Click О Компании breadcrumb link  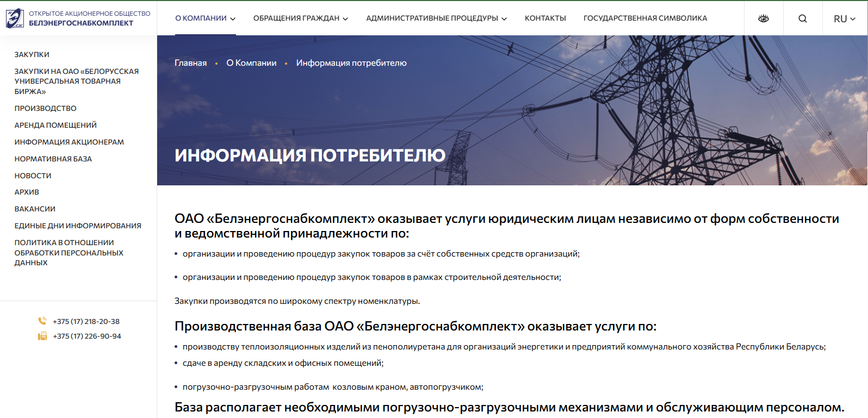click(x=251, y=63)
